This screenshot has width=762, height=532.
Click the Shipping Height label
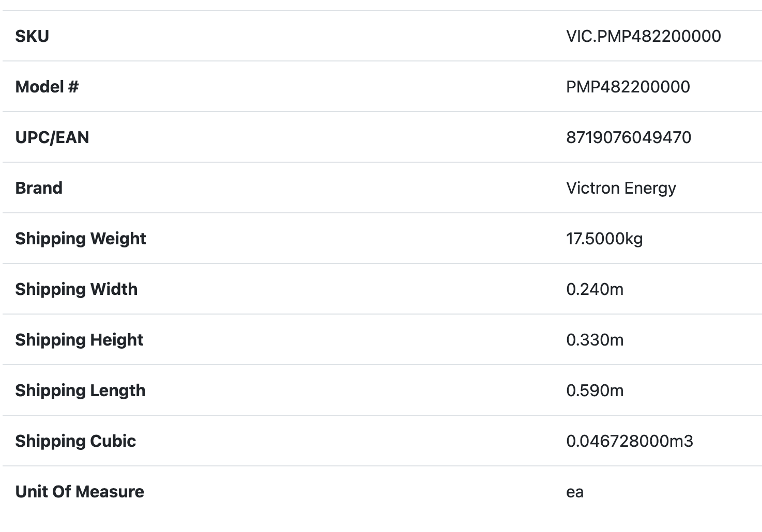click(x=79, y=340)
